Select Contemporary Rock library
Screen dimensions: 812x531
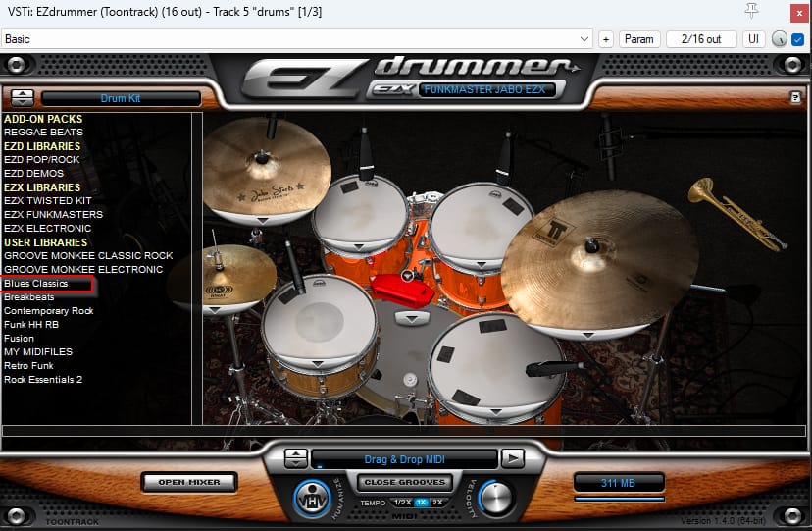[49, 311]
